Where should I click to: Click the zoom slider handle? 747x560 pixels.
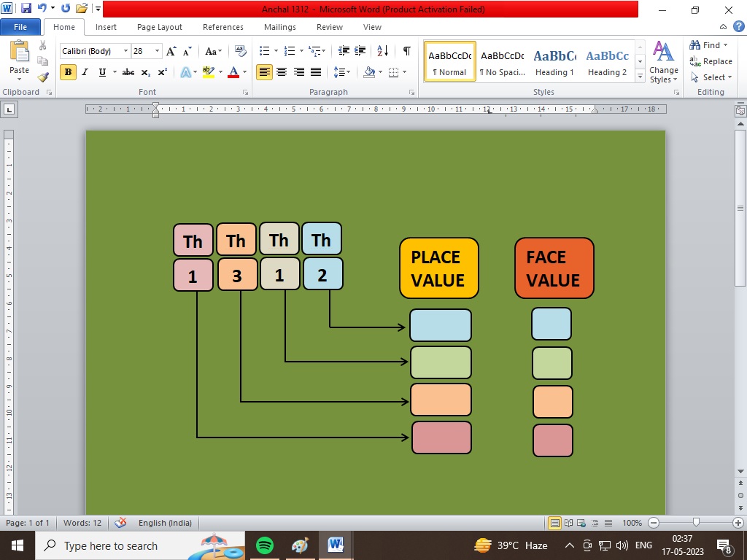pyautogui.click(x=696, y=523)
